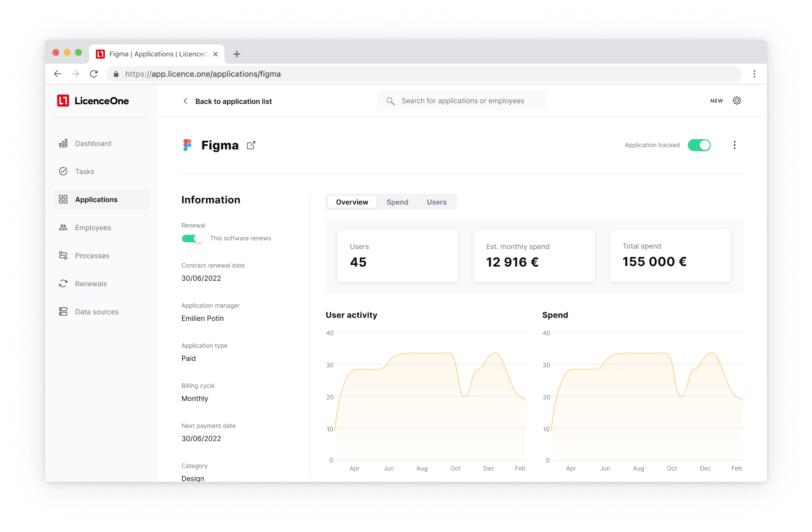812x532 pixels.
Task: Click the NEW button in header
Action: pos(716,101)
